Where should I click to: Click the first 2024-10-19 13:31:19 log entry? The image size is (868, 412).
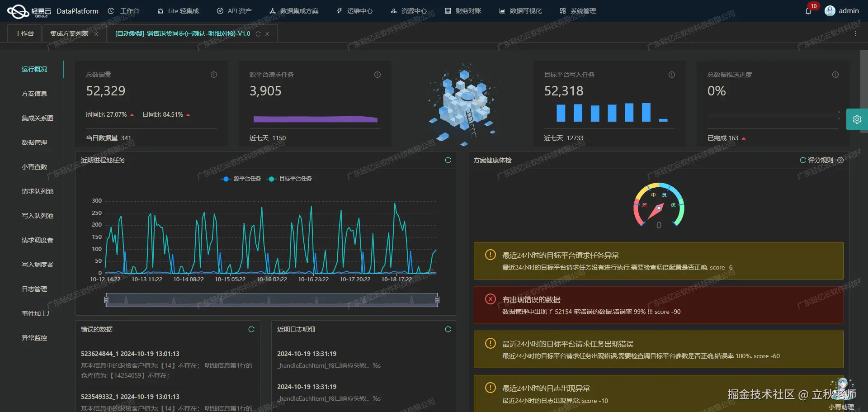[364, 360]
